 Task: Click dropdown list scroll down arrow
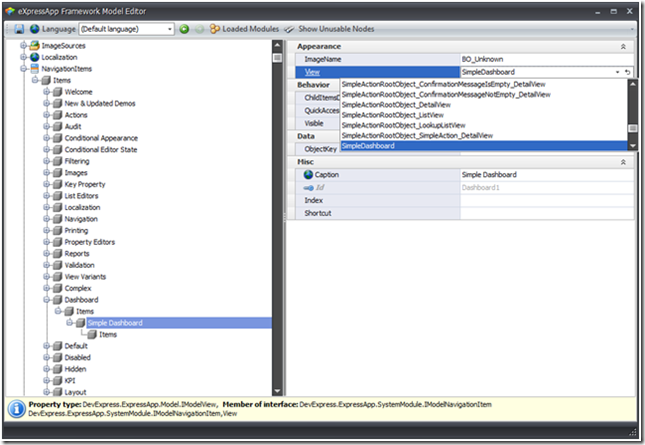point(633,146)
